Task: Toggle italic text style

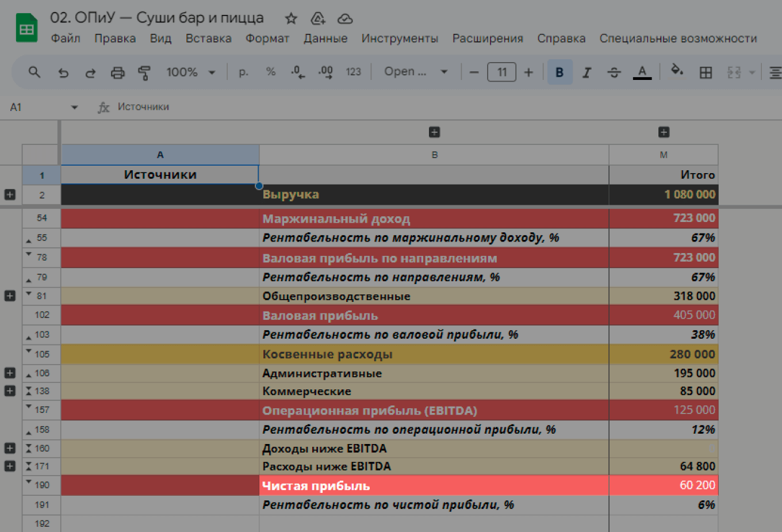Action: 586,72
